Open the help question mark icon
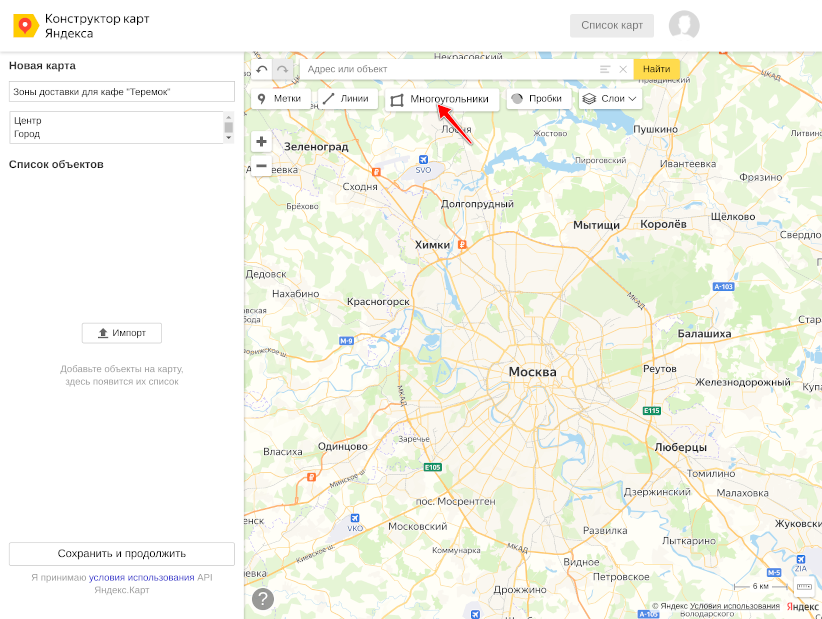This screenshot has width=822, height=619. [263, 599]
